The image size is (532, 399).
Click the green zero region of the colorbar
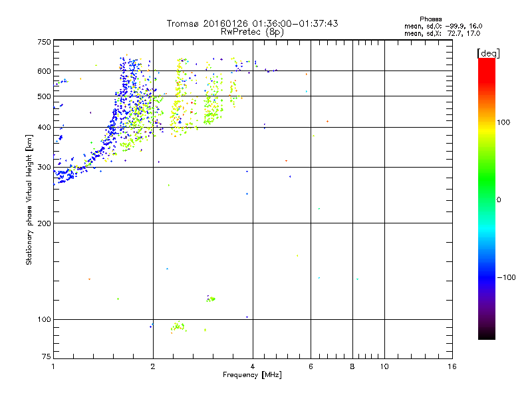[487, 199]
